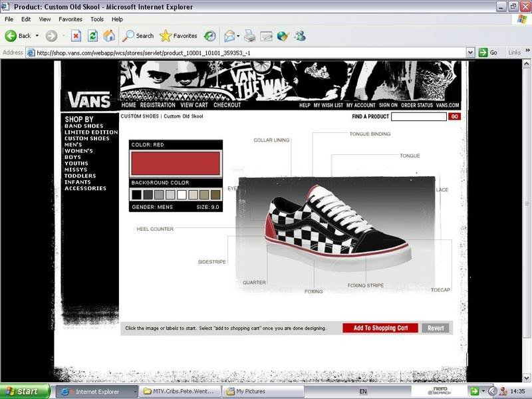Refresh the page with the green arrows icon
The height and width of the screenshot is (399, 532).
coord(92,36)
